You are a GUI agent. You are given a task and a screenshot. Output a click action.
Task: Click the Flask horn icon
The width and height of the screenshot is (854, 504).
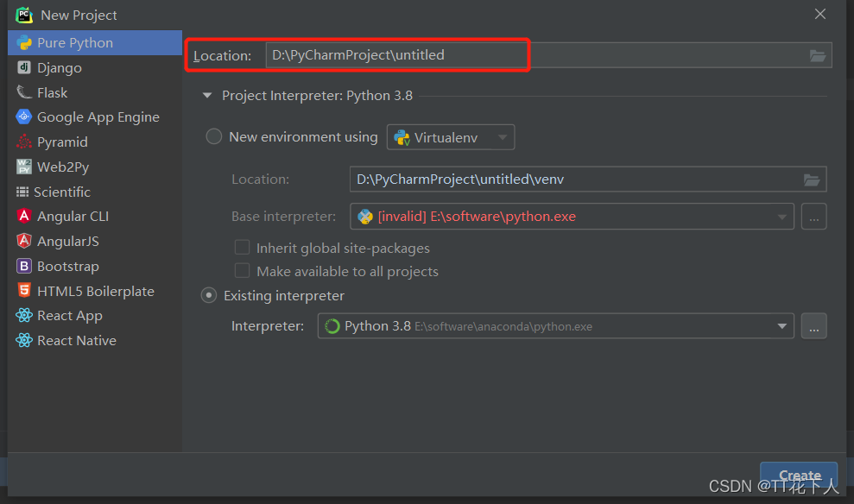point(24,92)
